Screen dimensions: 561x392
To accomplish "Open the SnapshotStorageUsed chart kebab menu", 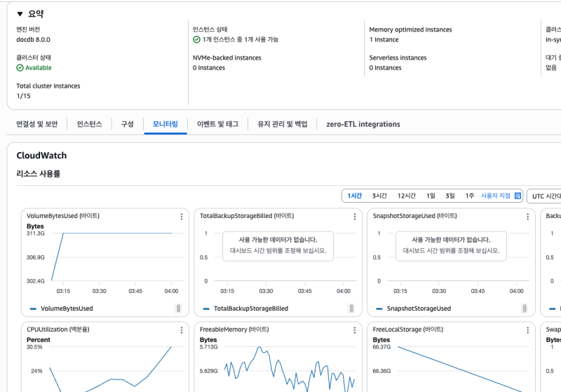I will [527, 217].
